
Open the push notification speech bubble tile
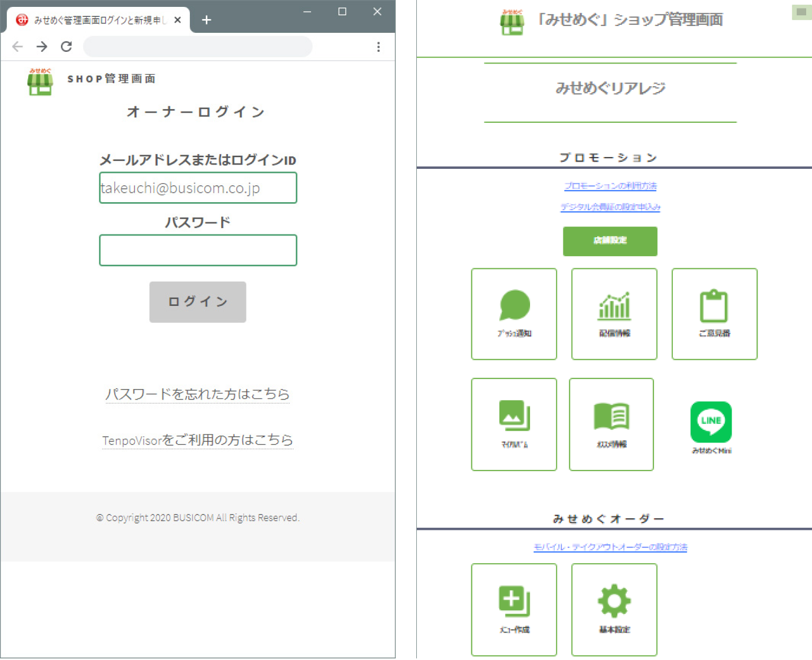point(514,314)
